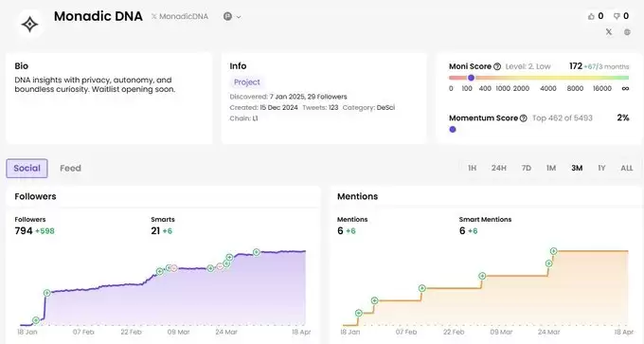Open the X profile icon below votes
Screen dimensions: 644x344
click(x=609, y=31)
